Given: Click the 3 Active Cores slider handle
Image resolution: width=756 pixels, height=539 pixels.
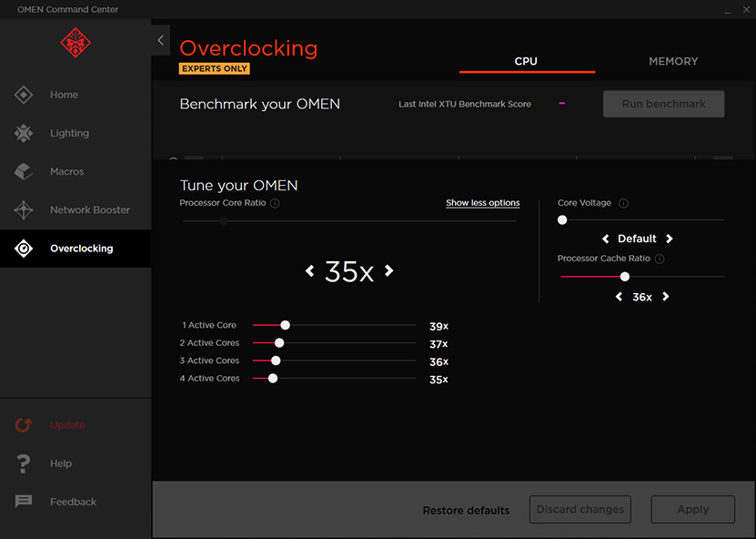Looking at the screenshot, I should [276, 361].
